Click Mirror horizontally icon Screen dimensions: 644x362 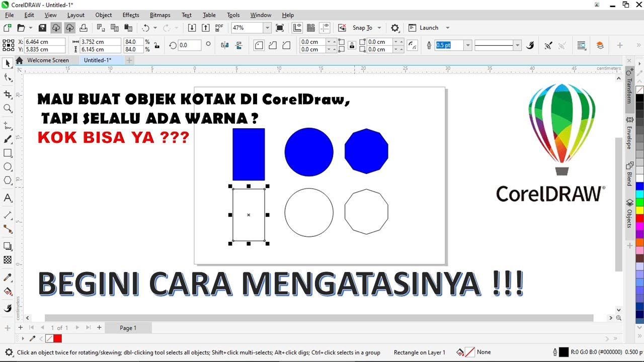pos(224,45)
